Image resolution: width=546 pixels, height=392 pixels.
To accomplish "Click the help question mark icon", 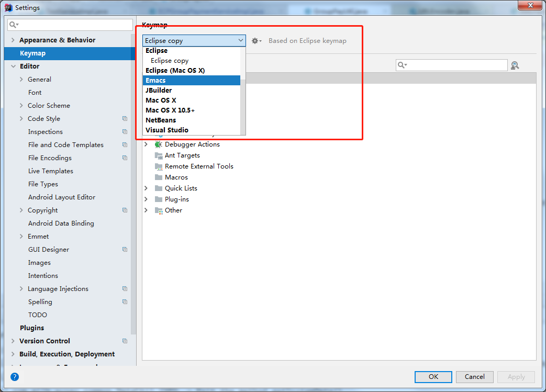I will click(15, 376).
